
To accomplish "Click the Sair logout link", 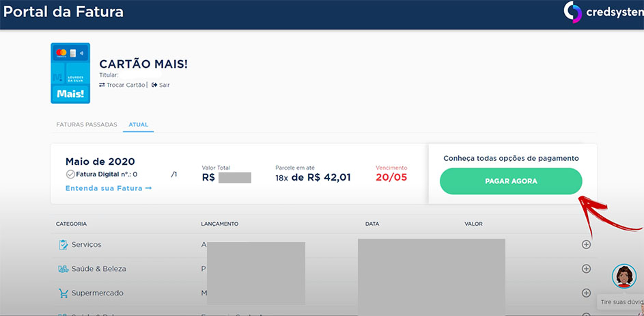I will [160, 85].
